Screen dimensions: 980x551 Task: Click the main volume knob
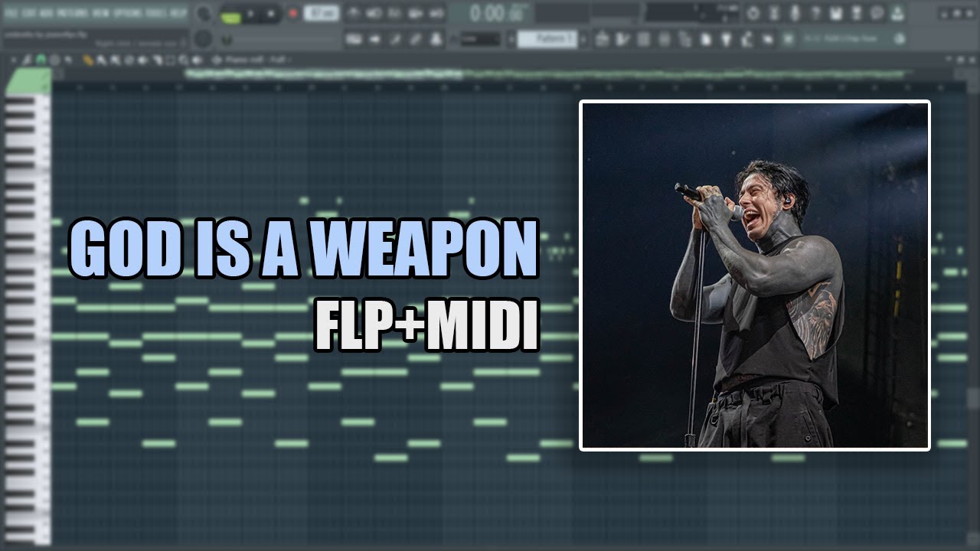pos(204,14)
